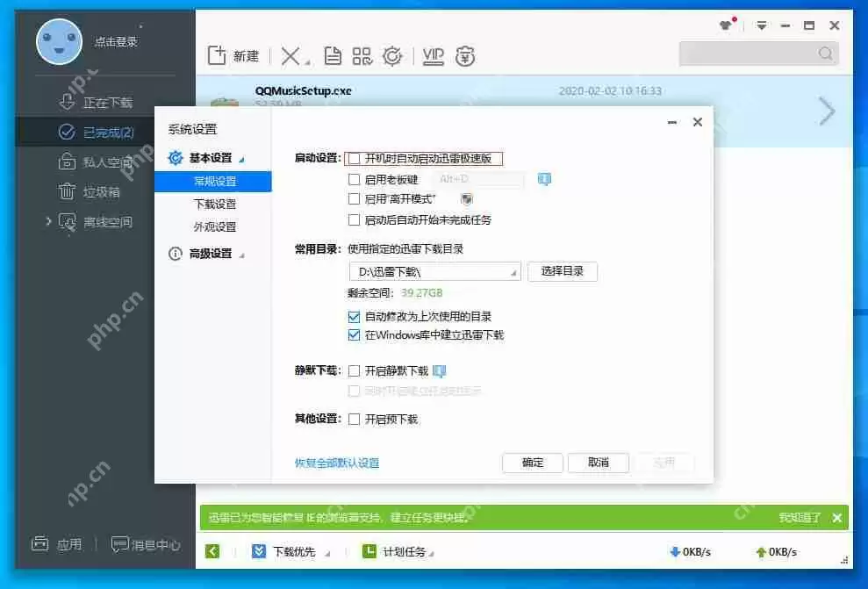Switch to the 下载设置 settings tab
Screen dimensions: 868x589
point(218,203)
